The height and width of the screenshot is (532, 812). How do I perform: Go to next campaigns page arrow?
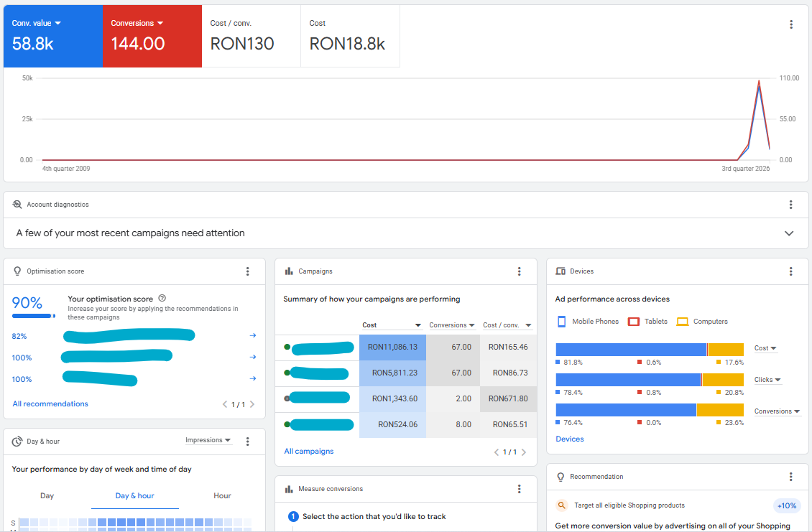click(524, 452)
